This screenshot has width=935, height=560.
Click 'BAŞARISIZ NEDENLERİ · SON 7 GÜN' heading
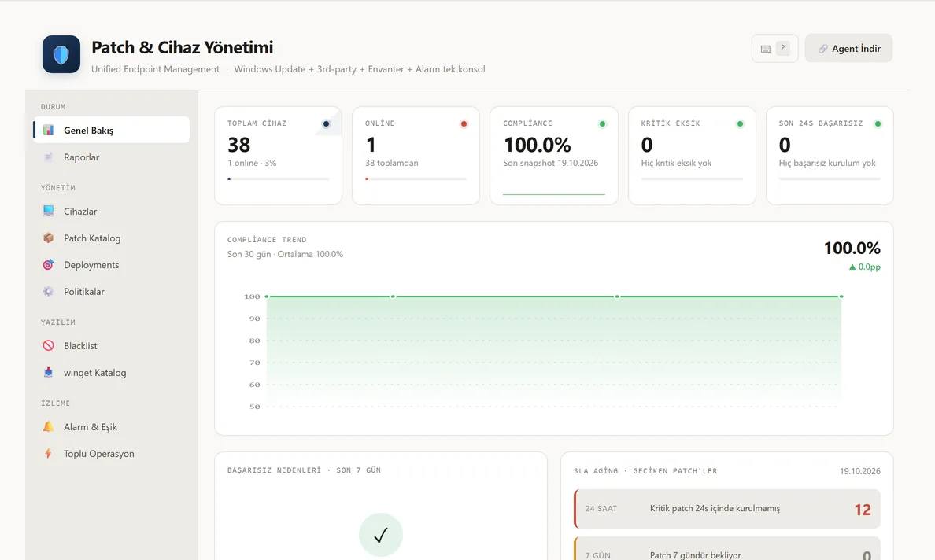click(x=304, y=470)
